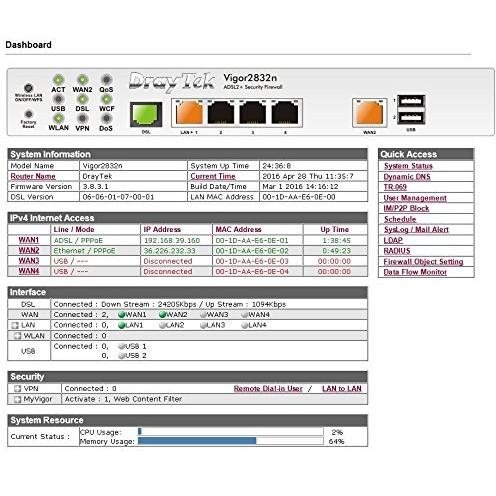Click USB port 1 on panel
This screenshot has height=496, width=496.
(x=412, y=101)
